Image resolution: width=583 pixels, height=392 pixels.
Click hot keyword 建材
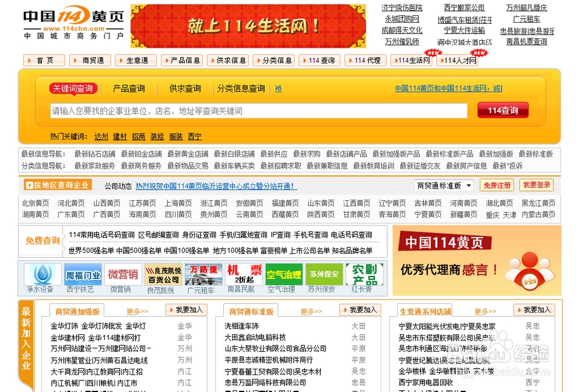[x=120, y=137]
